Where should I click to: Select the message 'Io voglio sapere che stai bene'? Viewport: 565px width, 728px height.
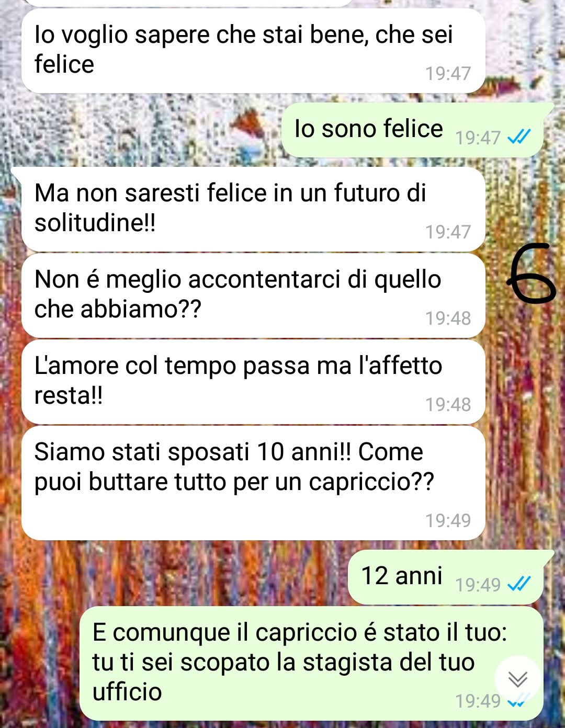(253, 51)
